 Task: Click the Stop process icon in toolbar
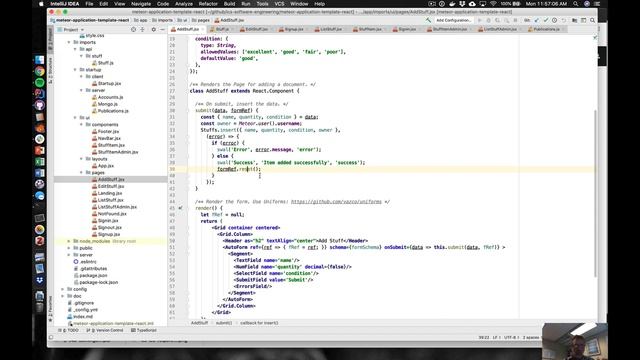pos(515,20)
